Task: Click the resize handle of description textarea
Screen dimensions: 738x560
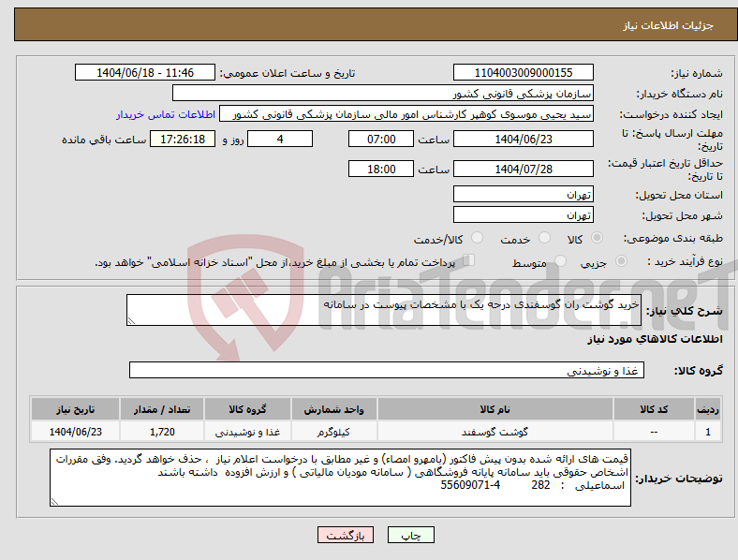Action: (x=131, y=321)
